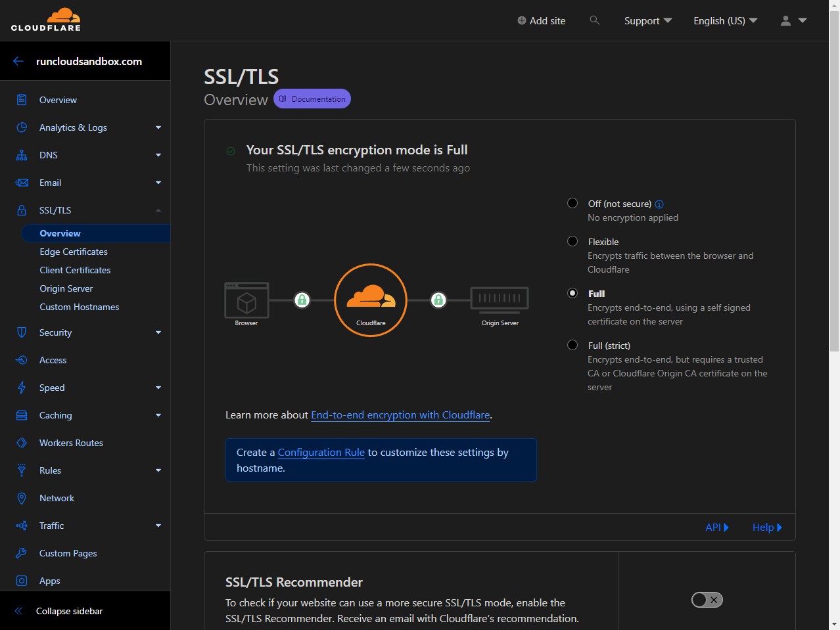
Task: Click the back arrow beside runcloudsandbox.com
Action: tap(18, 61)
